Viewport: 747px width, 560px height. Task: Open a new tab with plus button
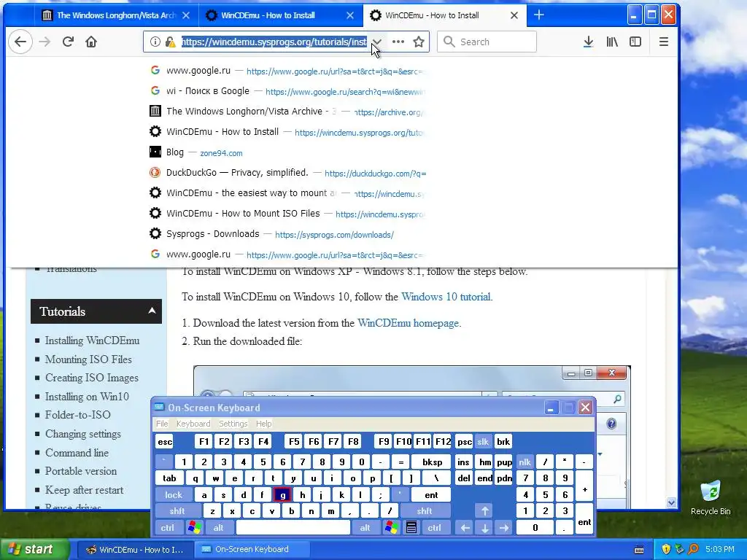click(x=539, y=15)
